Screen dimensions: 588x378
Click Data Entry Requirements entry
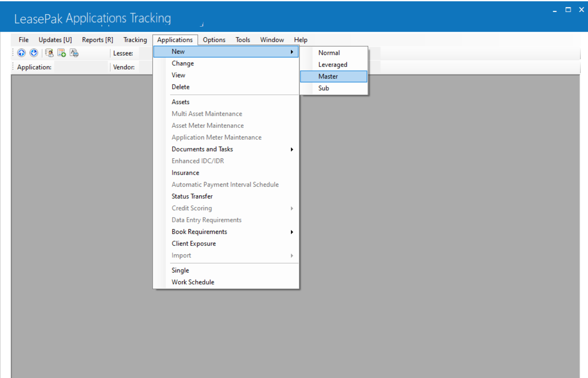click(x=226, y=220)
